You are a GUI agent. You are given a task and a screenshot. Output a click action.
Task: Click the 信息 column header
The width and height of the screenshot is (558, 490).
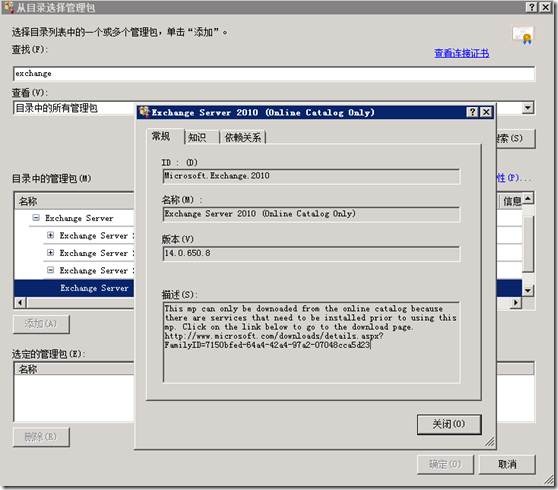[511, 201]
